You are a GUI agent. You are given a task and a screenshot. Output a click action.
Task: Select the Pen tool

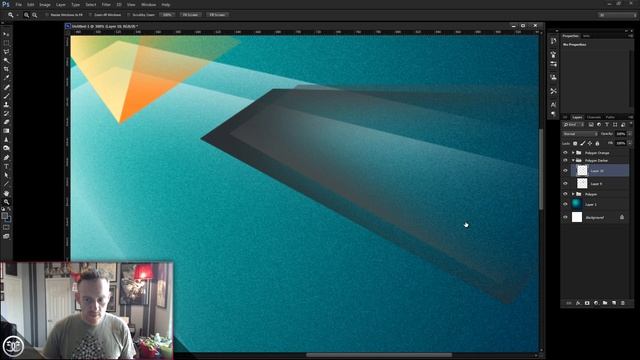6,158
